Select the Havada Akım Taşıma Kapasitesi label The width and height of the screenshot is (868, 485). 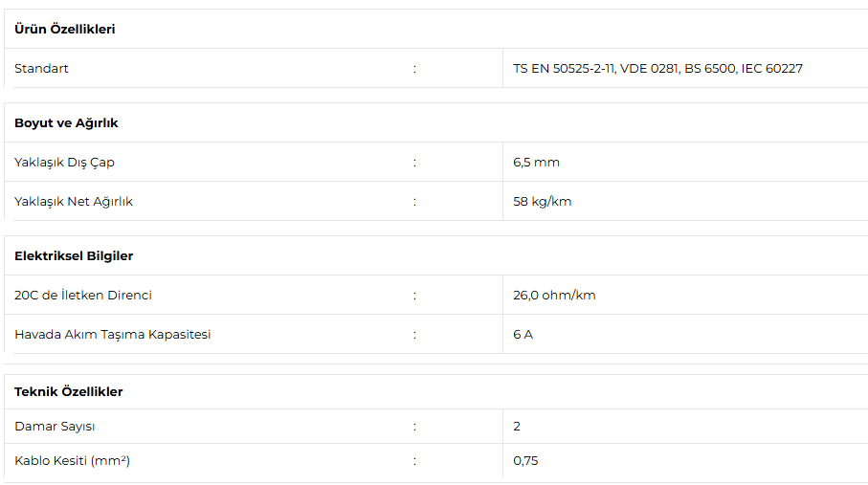click(x=112, y=335)
